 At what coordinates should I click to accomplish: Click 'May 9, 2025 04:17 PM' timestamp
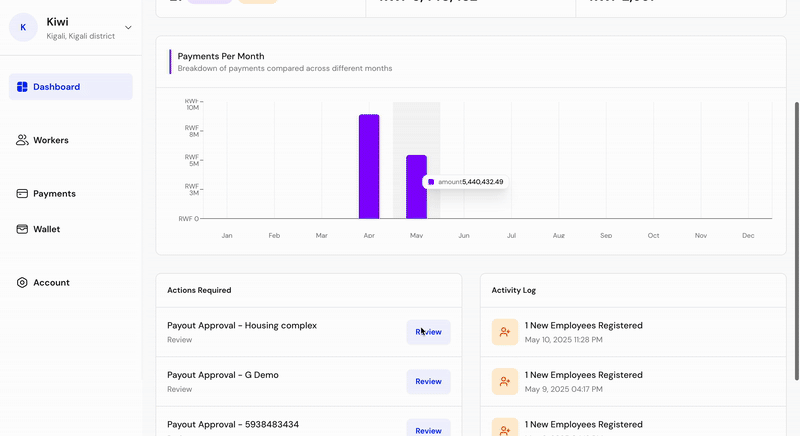pos(563,389)
